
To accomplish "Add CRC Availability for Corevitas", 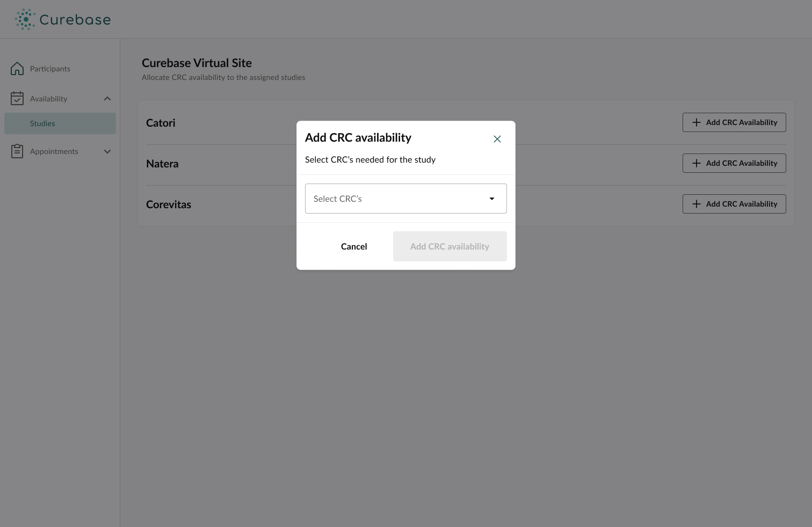I will pos(734,204).
